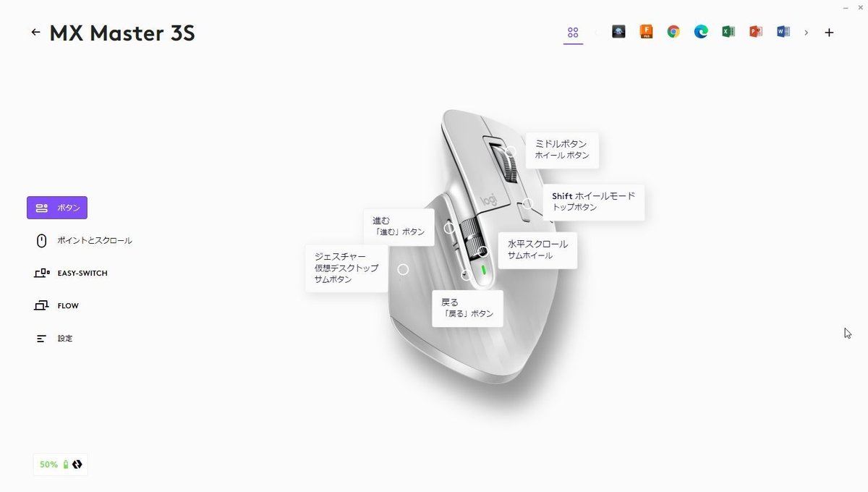The width and height of the screenshot is (868, 492).
Task: Open the EASY-SWITCH section
Action: pyautogui.click(x=71, y=273)
